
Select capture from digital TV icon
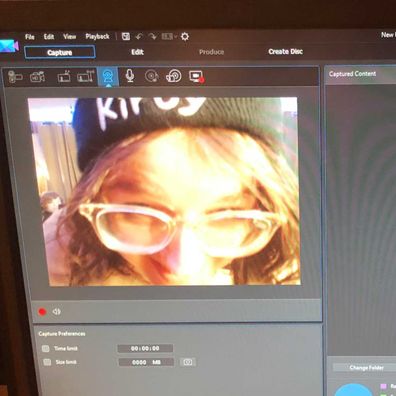pyautogui.click(x=86, y=77)
